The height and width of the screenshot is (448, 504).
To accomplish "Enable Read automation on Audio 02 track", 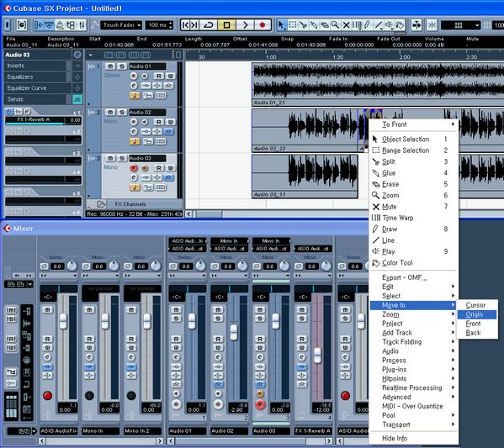I will pyautogui.click(x=159, y=122).
